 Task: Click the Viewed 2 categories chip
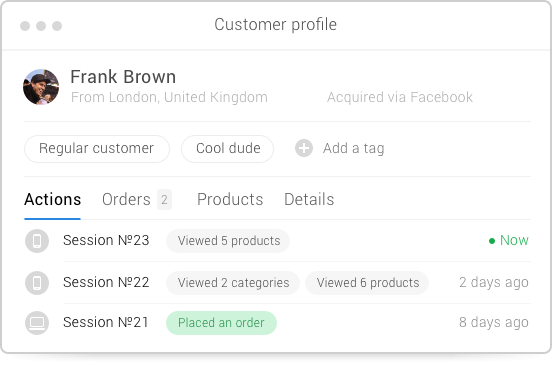pyautogui.click(x=233, y=283)
